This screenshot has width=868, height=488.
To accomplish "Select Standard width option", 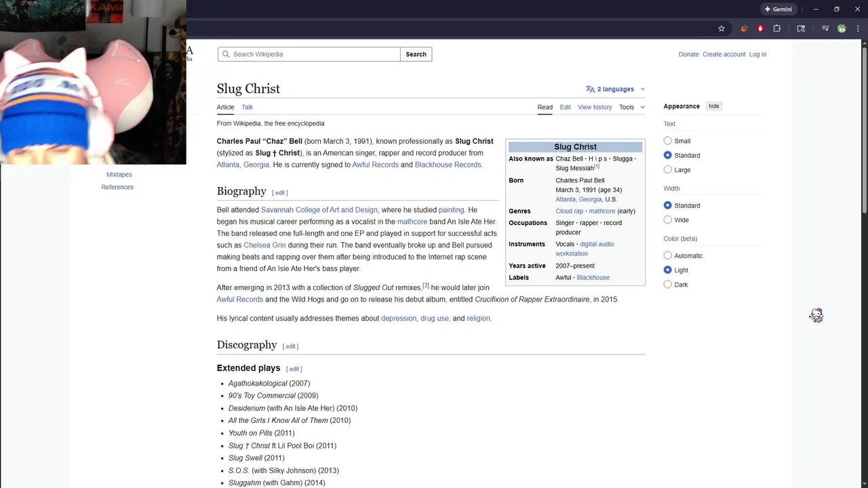I will tap(667, 205).
